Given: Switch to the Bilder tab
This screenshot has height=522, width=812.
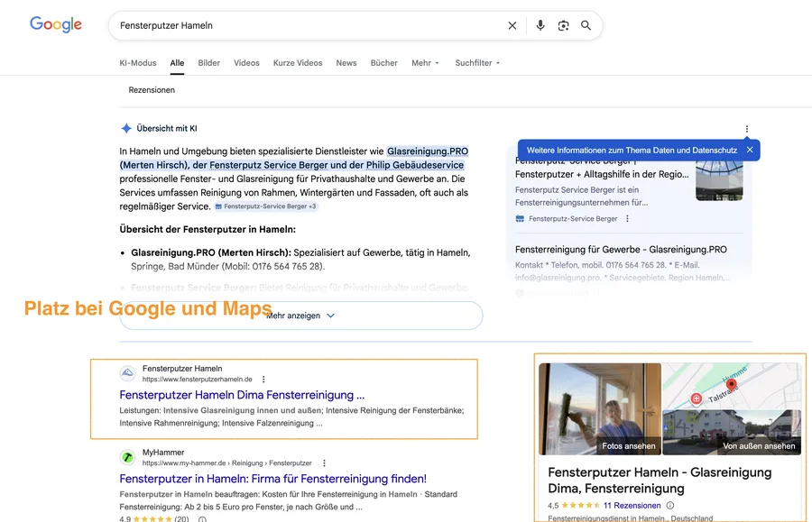Looking at the screenshot, I should 208,63.
